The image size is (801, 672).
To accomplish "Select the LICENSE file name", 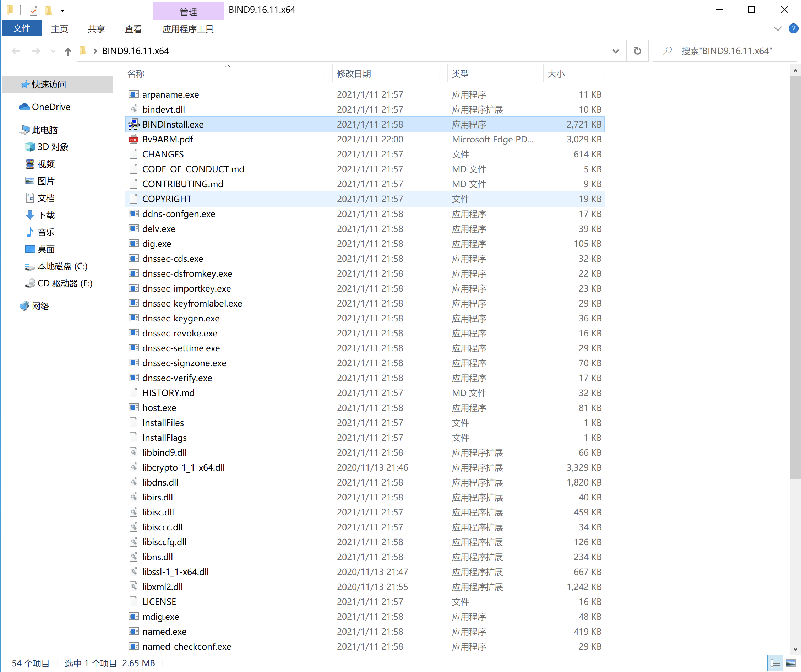I will click(159, 602).
